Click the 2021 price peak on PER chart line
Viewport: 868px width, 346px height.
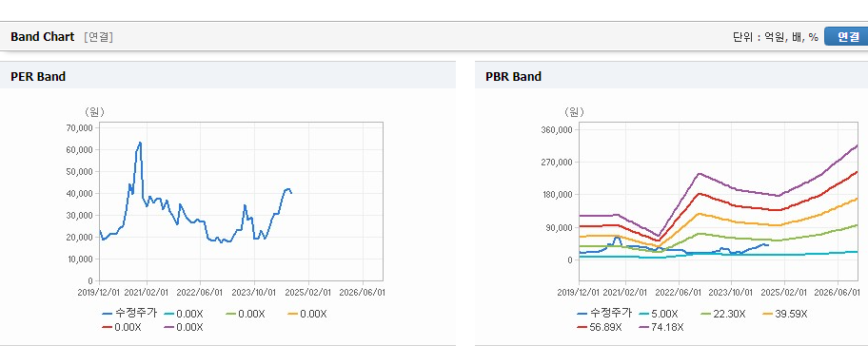tap(140, 143)
